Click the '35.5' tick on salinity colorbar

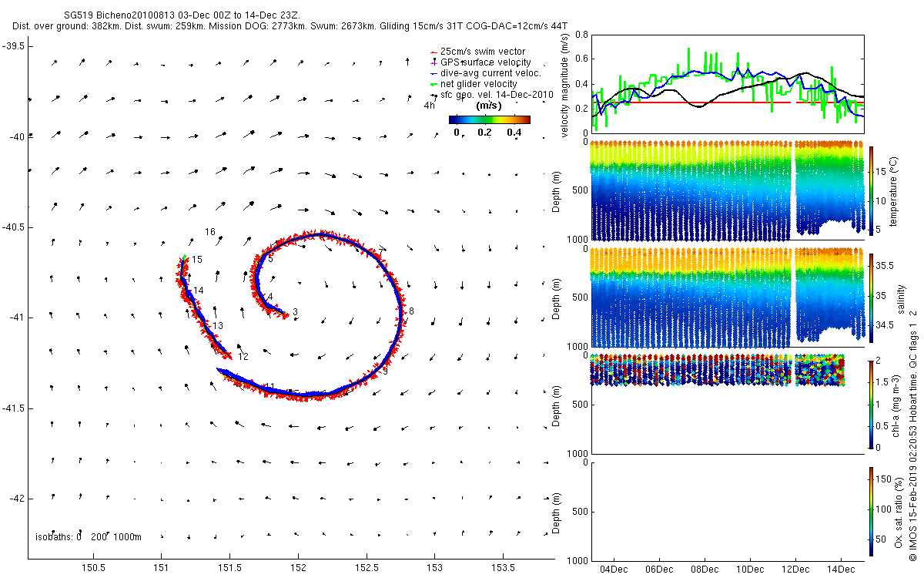pos(885,265)
